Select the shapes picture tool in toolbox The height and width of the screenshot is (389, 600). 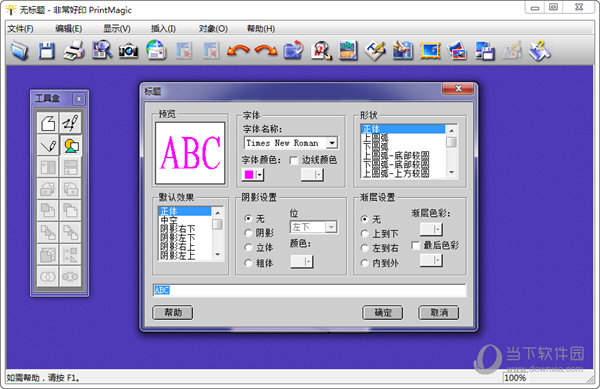click(70, 145)
